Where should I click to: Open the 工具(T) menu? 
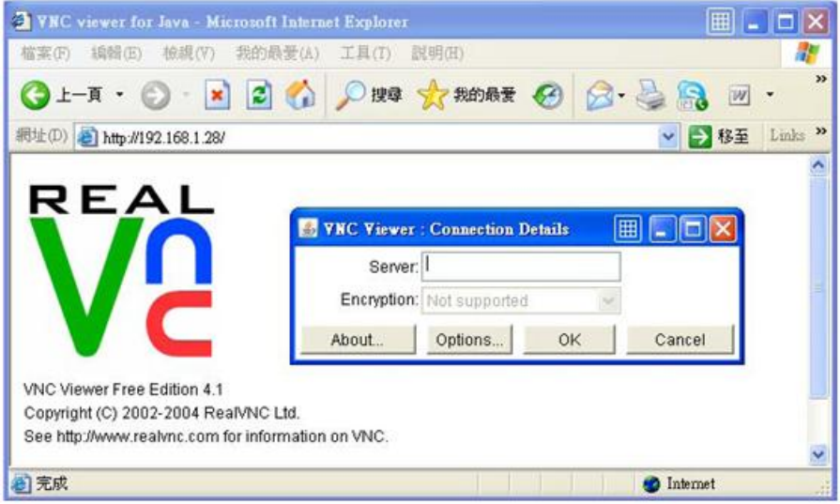365,53
